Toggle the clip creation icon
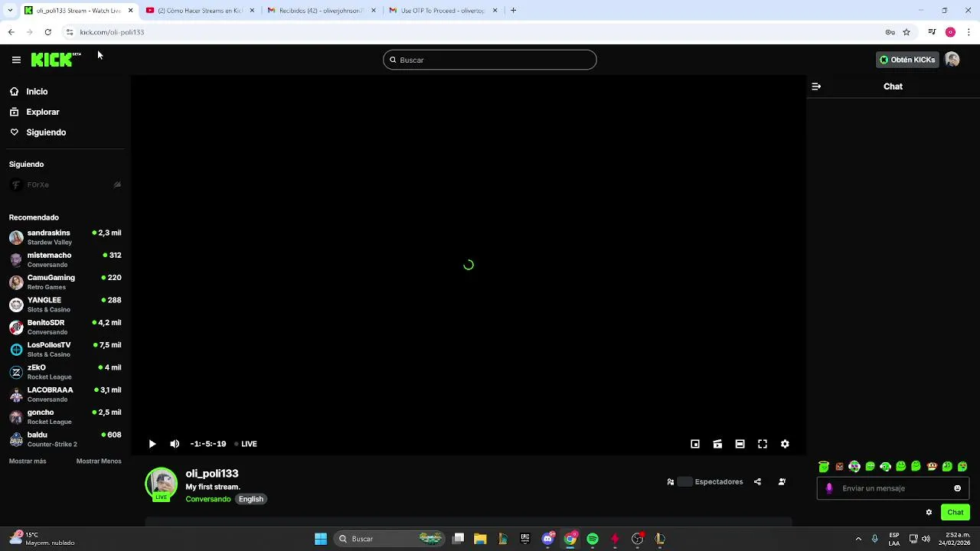The image size is (980, 551). pos(717,444)
